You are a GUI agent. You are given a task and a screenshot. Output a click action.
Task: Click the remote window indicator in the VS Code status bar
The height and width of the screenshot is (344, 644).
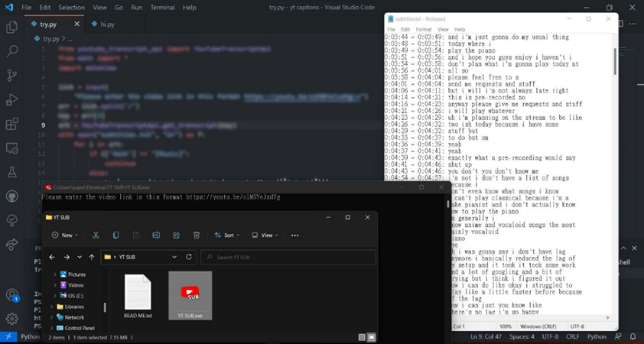point(8,336)
